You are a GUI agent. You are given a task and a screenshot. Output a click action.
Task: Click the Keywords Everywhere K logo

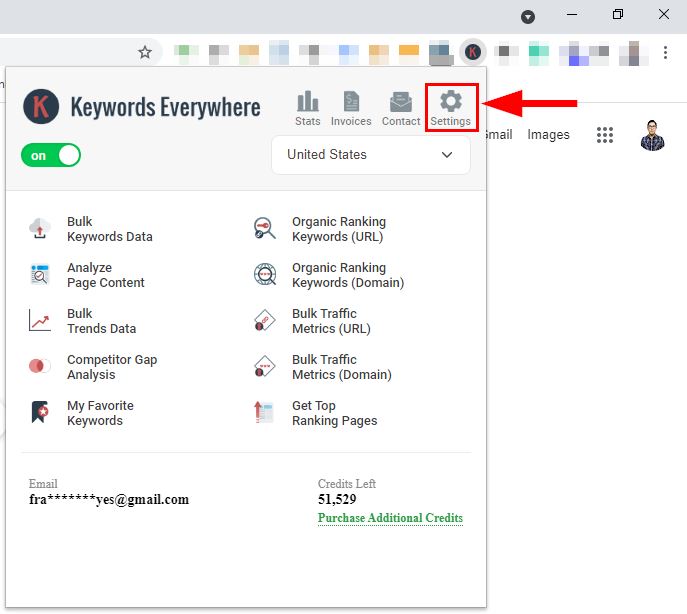tap(41, 106)
